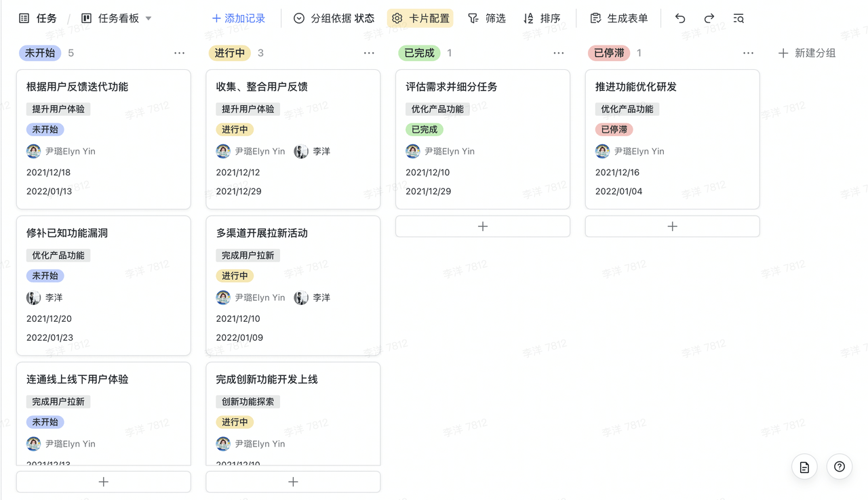This screenshot has height=500, width=868.
Task: Click the help question mark icon
Action: tap(840, 467)
